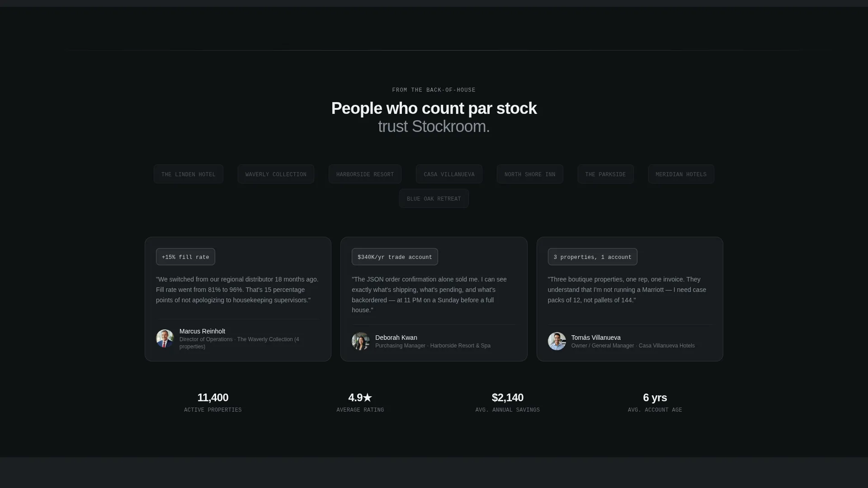
Task: Choose the Casa Villanueva chip
Action: point(449,174)
